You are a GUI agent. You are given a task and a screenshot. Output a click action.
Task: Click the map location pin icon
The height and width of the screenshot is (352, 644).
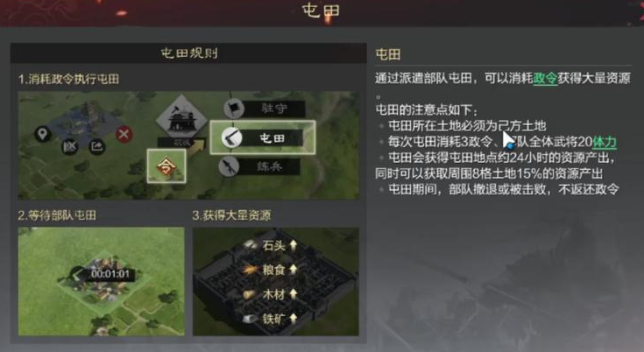(x=43, y=134)
